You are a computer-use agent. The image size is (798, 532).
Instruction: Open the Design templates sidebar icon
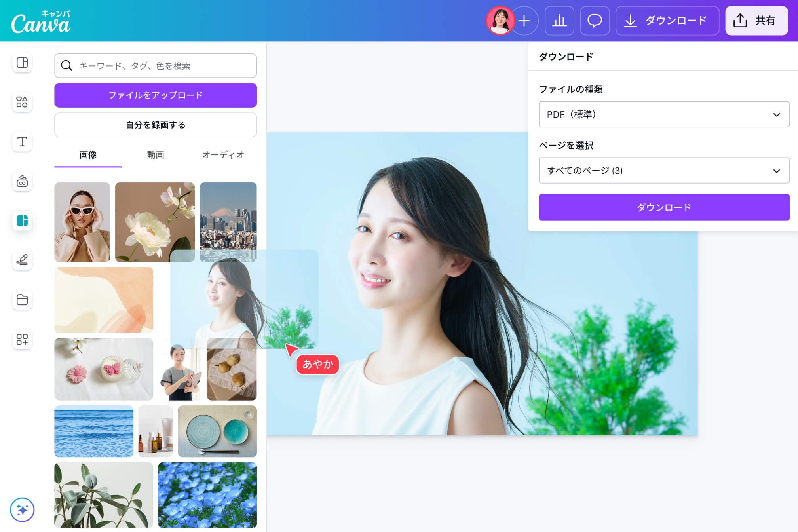(x=22, y=63)
